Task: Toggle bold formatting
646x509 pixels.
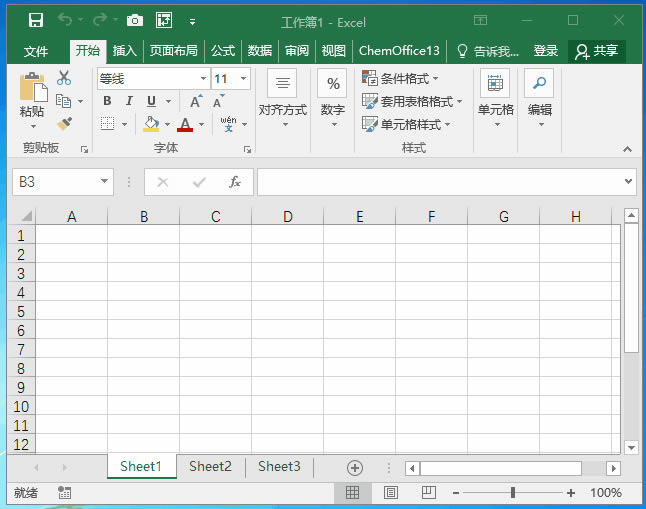Action: [x=107, y=101]
